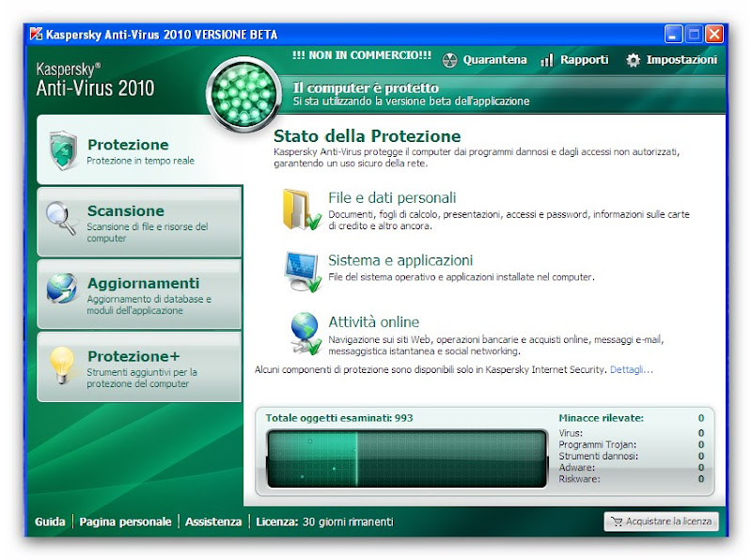Open the Aggiornamenti section
The height and width of the screenshot is (560, 752).
139,294
